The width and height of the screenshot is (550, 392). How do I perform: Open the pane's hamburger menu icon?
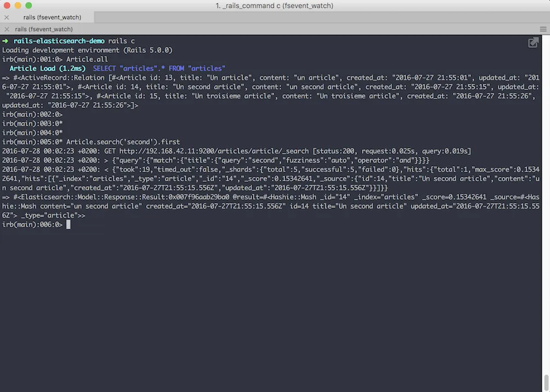pyautogui.click(x=543, y=29)
